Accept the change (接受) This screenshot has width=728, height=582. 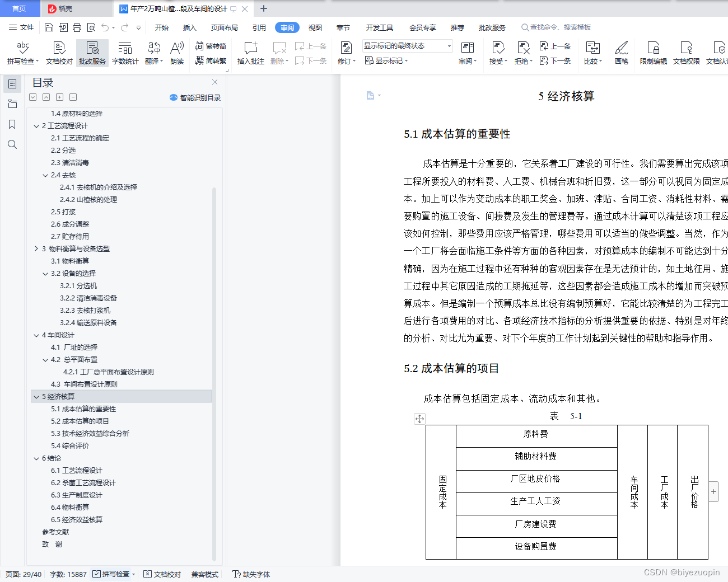click(x=498, y=53)
